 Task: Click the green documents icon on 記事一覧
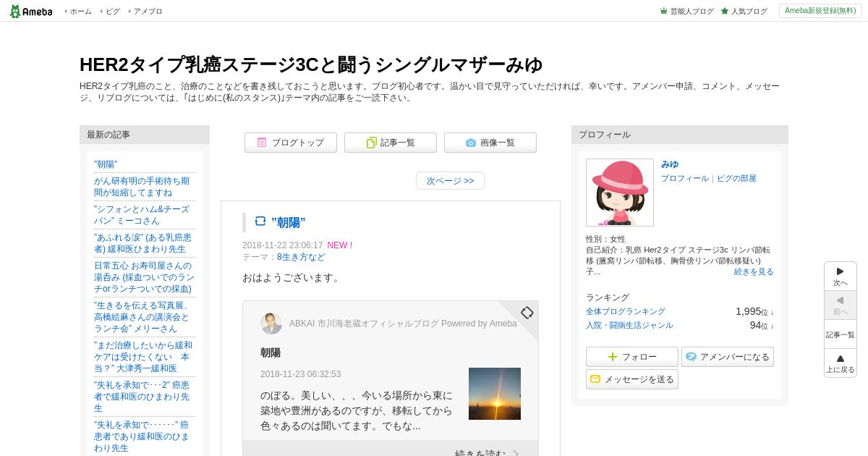click(372, 143)
